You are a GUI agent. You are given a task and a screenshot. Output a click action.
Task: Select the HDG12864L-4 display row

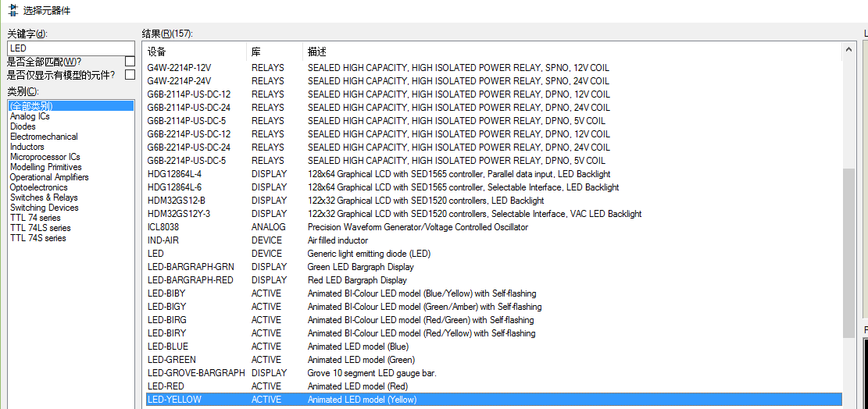coord(494,173)
